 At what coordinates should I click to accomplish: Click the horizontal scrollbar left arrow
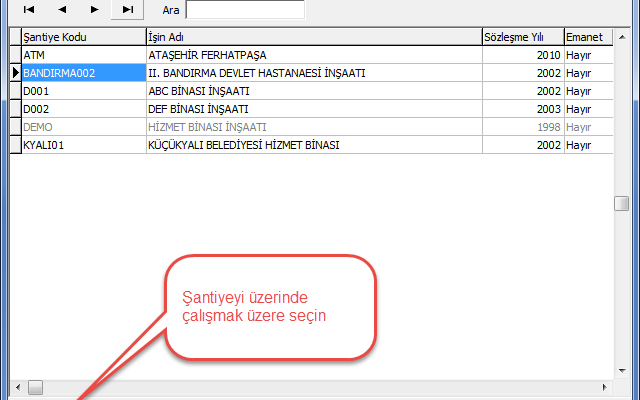pos(16,386)
